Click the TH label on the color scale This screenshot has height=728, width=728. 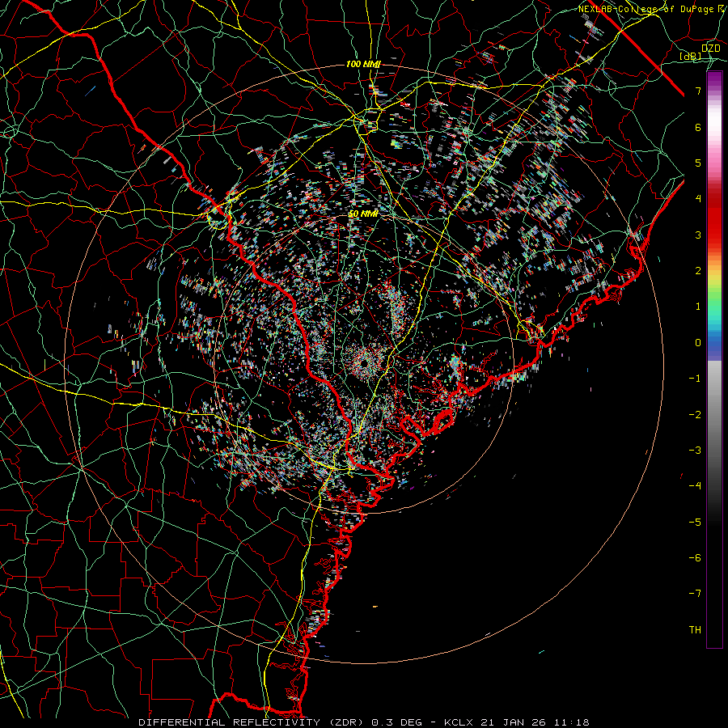coord(695,630)
